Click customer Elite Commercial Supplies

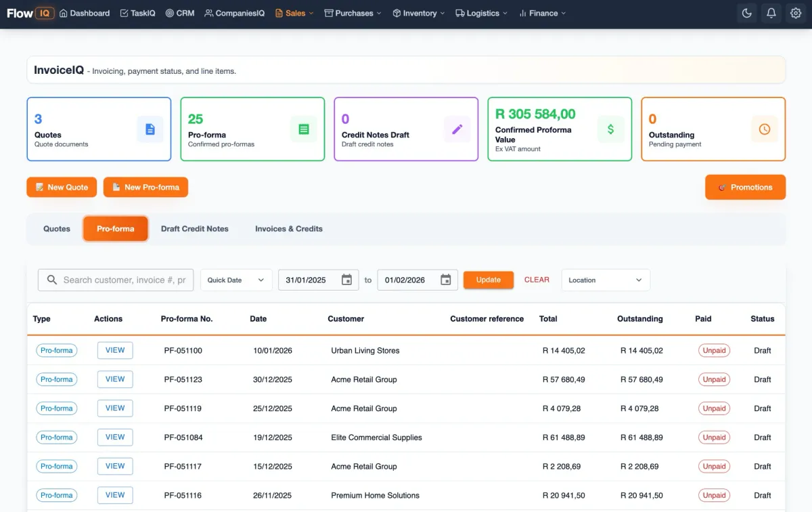[376, 438]
